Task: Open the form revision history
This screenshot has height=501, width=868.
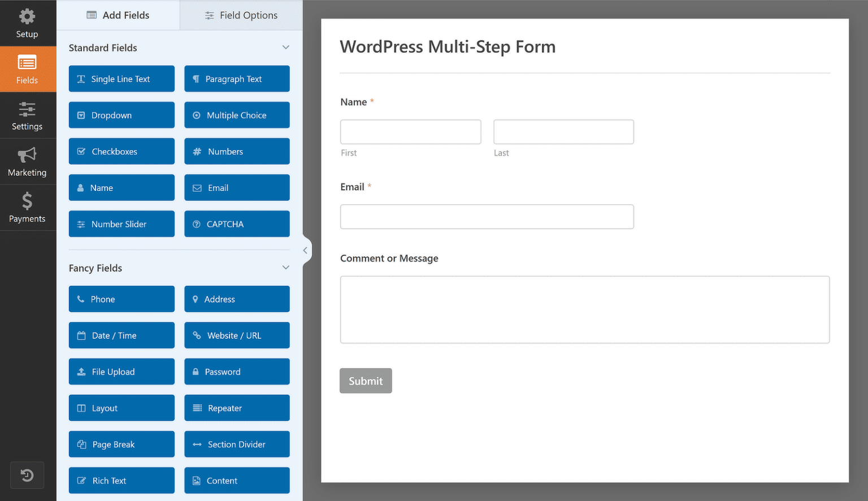Action: tap(27, 475)
